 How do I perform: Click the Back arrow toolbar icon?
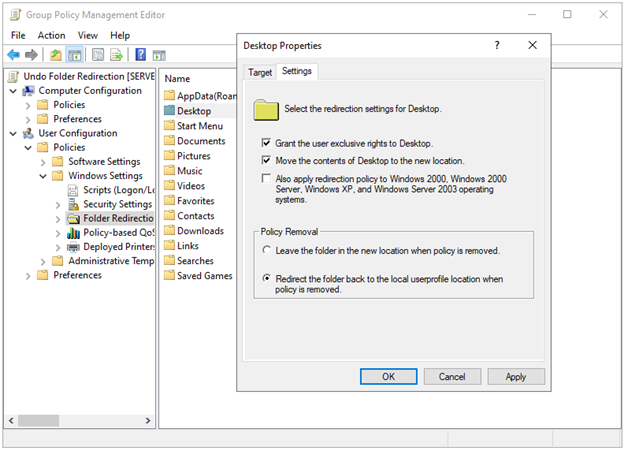click(x=14, y=54)
